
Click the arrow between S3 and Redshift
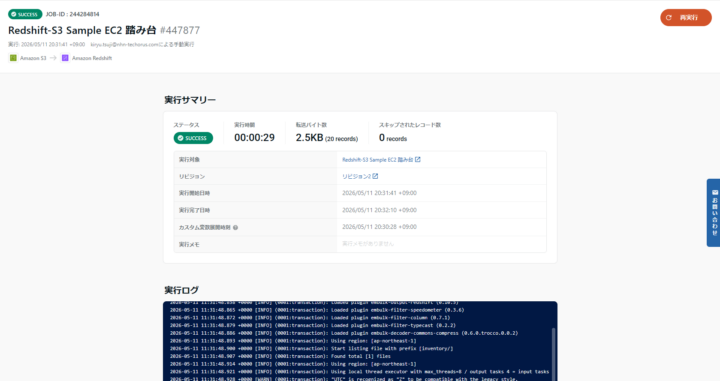pos(53,58)
